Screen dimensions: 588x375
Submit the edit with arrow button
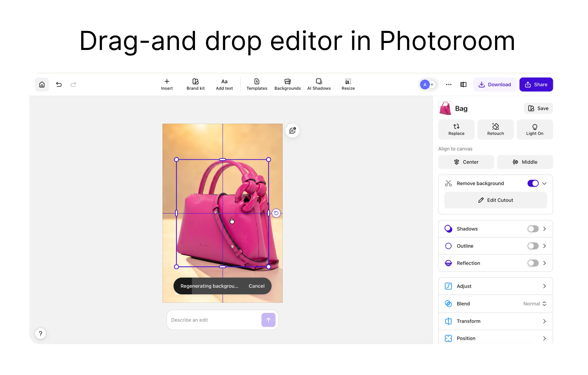pyautogui.click(x=268, y=320)
